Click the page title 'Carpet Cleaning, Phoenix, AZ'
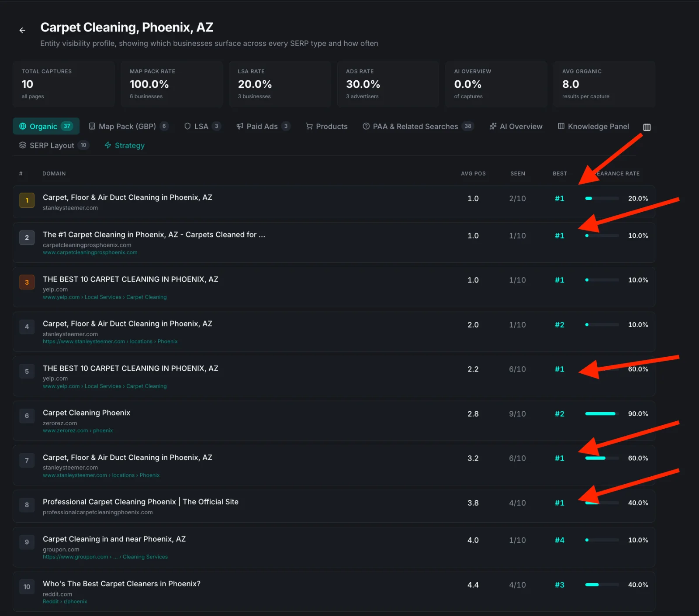This screenshot has width=699, height=616. coord(127,27)
